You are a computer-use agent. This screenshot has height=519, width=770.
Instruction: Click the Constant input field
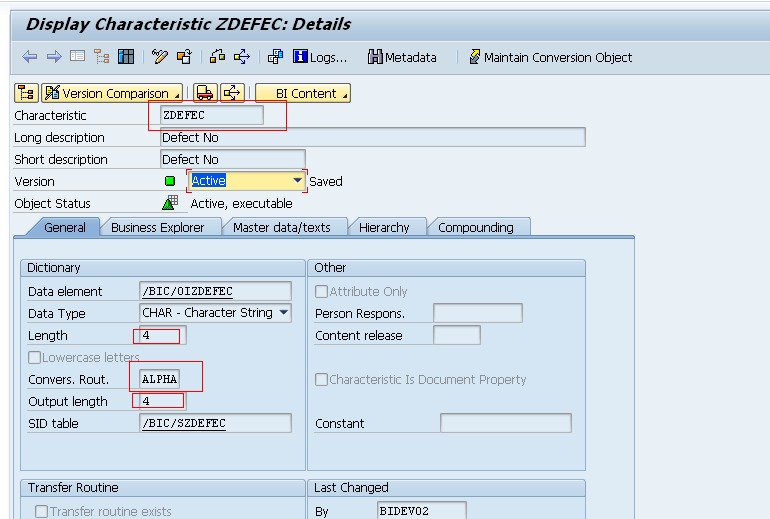point(506,423)
